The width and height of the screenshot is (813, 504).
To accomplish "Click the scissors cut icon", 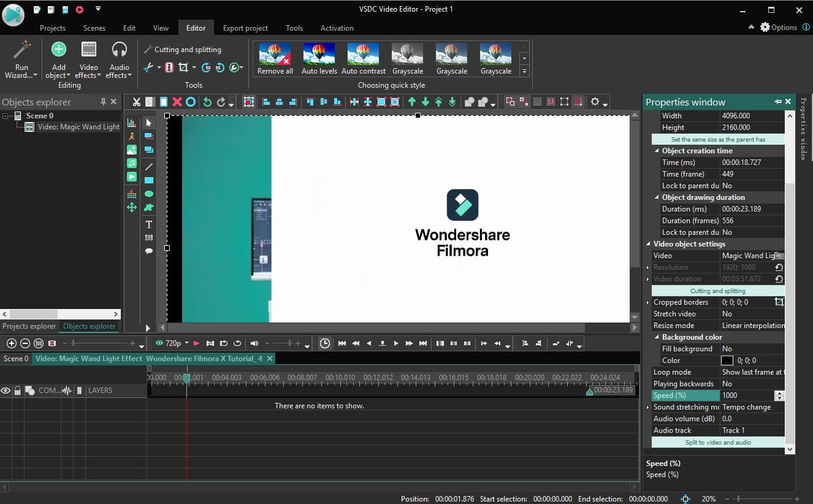I will coord(137,102).
